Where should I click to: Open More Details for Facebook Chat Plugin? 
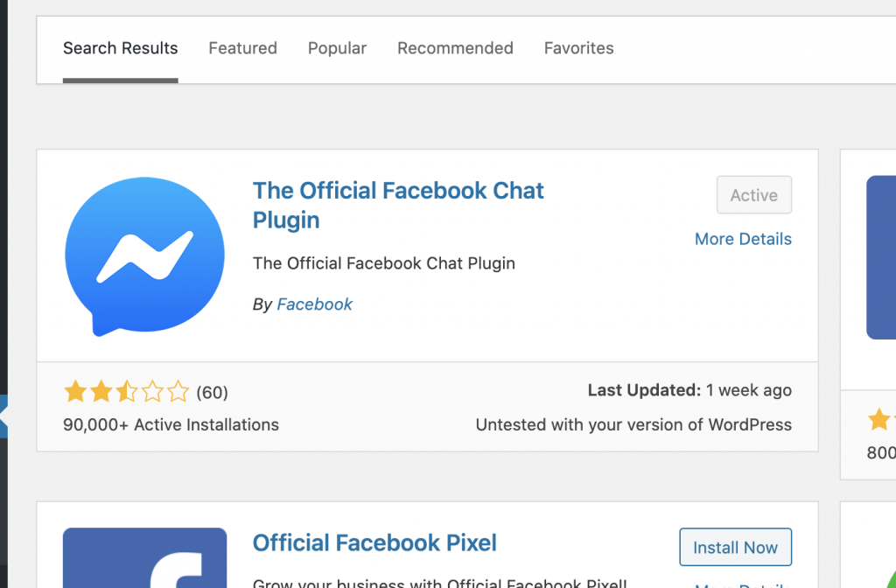743,239
